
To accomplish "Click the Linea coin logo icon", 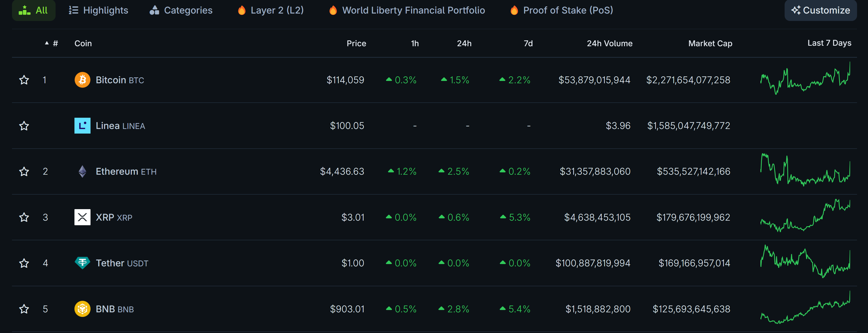I will (82, 125).
